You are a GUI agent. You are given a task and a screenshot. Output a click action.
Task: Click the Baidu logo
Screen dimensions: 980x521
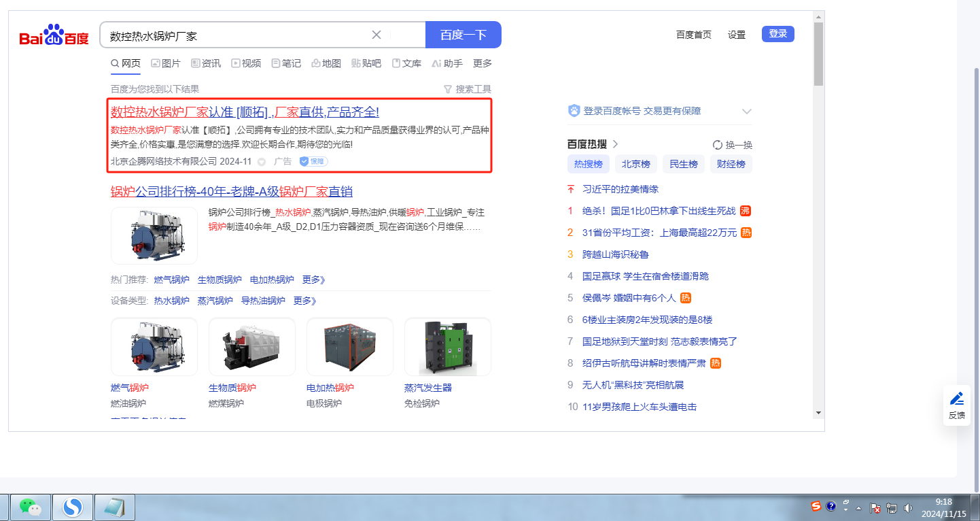coord(54,35)
